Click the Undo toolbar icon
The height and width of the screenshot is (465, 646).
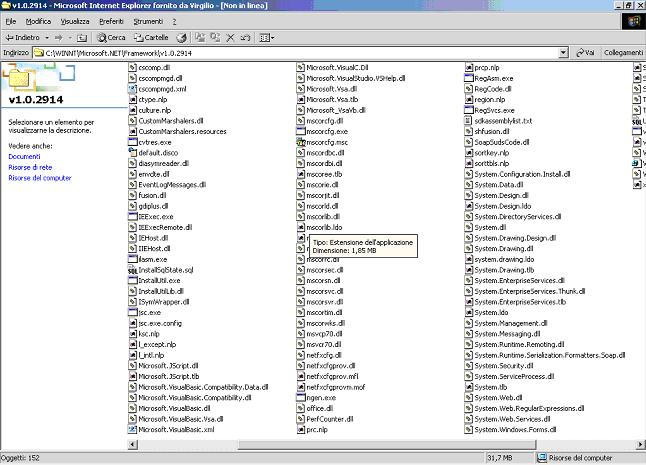245,37
